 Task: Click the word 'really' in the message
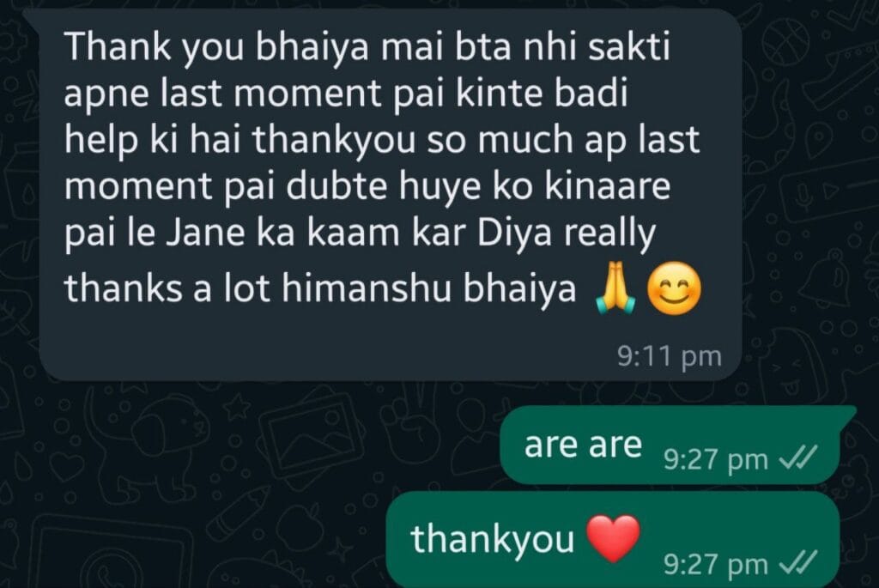point(609,235)
